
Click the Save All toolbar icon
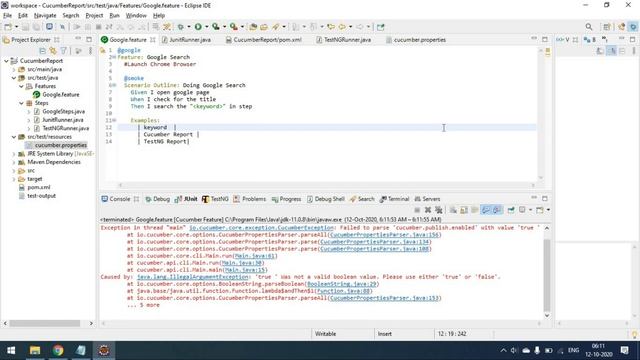(36, 27)
